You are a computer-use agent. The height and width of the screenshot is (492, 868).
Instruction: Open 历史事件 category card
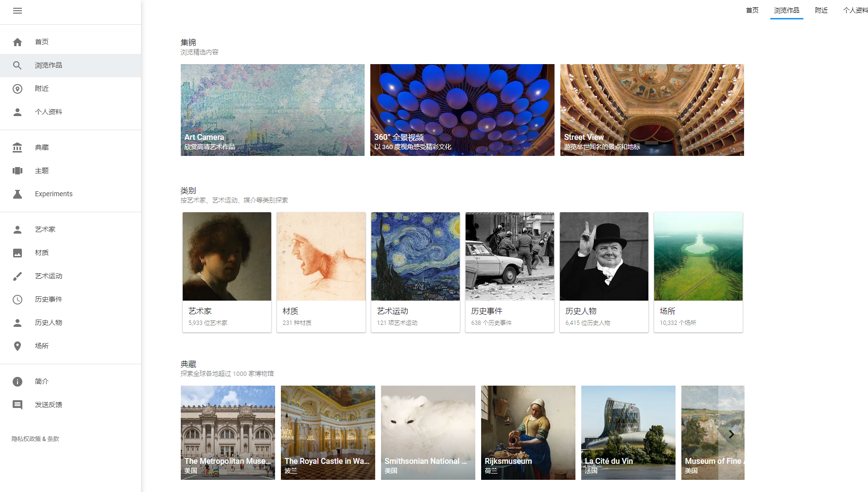[510, 272]
